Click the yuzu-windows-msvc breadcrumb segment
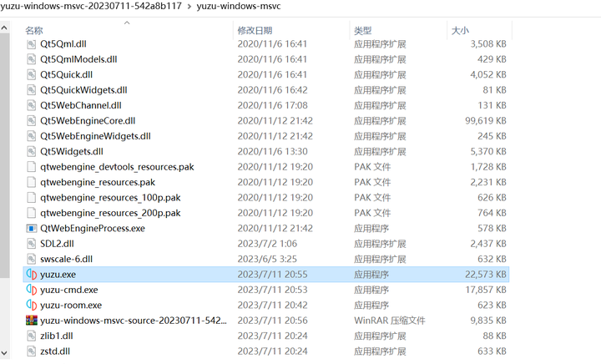The height and width of the screenshot is (364, 601). 239,6
